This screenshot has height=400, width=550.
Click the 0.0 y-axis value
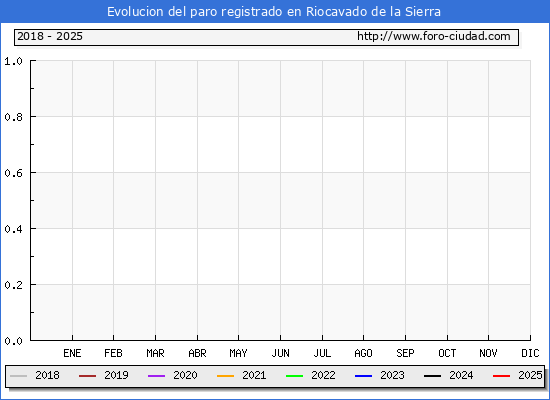point(13,341)
